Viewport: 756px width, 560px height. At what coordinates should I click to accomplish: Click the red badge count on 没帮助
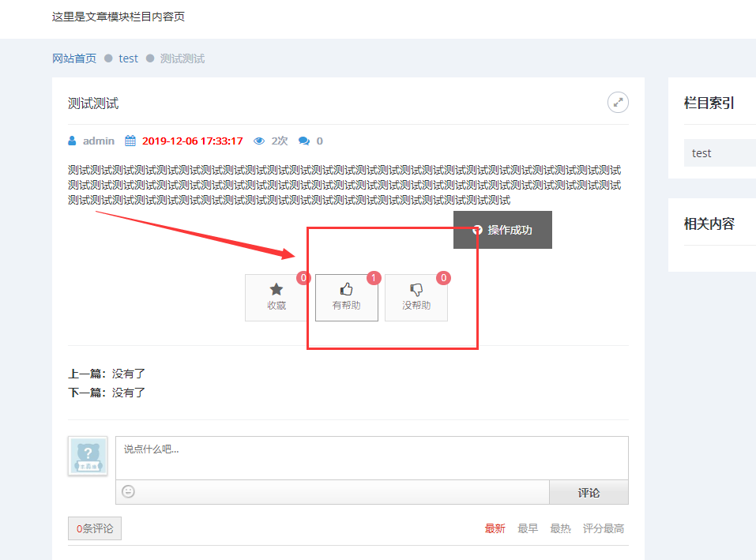point(444,278)
